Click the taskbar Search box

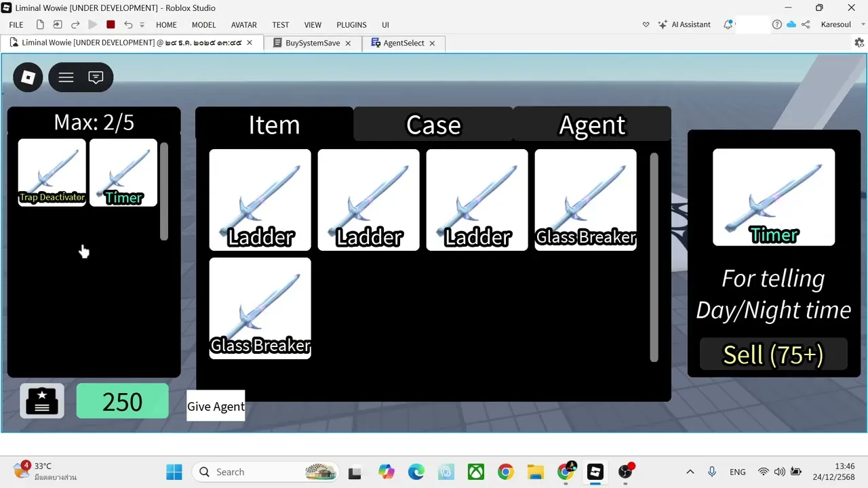click(x=265, y=472)
